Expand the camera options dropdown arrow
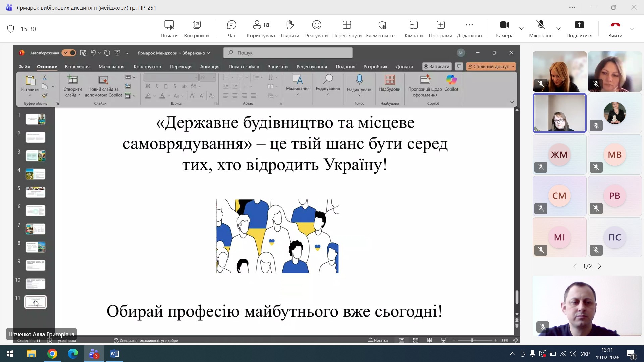 tap(522, 29)
